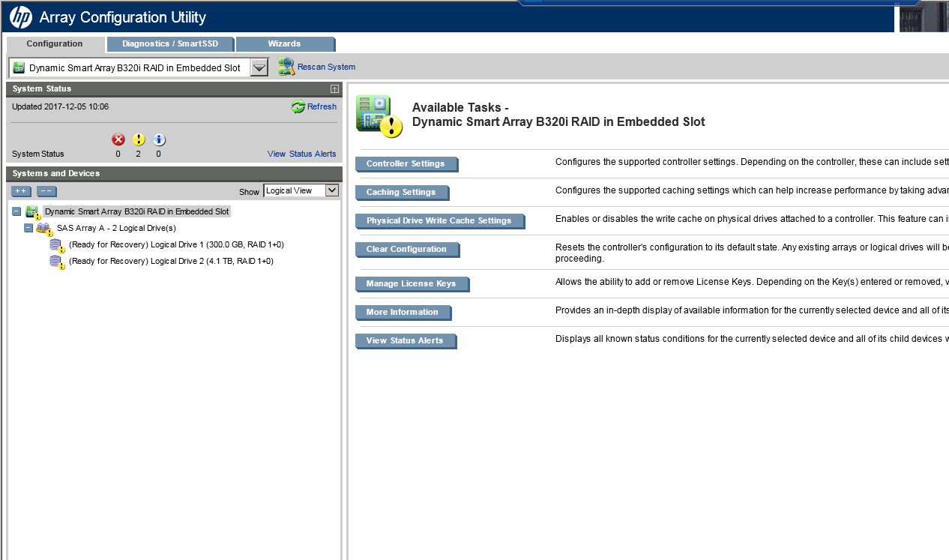Image resolution: width=949 pixels, height=560 pixels.
Task: Open Caching Settings task
Action: pos(402,193)
